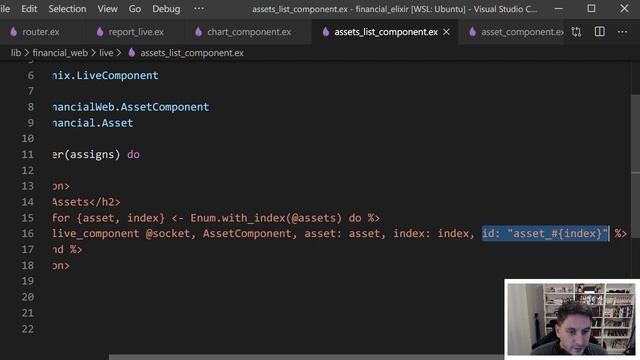Click the Elixir drop icon on router.ex tab
640x360 pixels.
pyautogui.click(x=13, y=32)
